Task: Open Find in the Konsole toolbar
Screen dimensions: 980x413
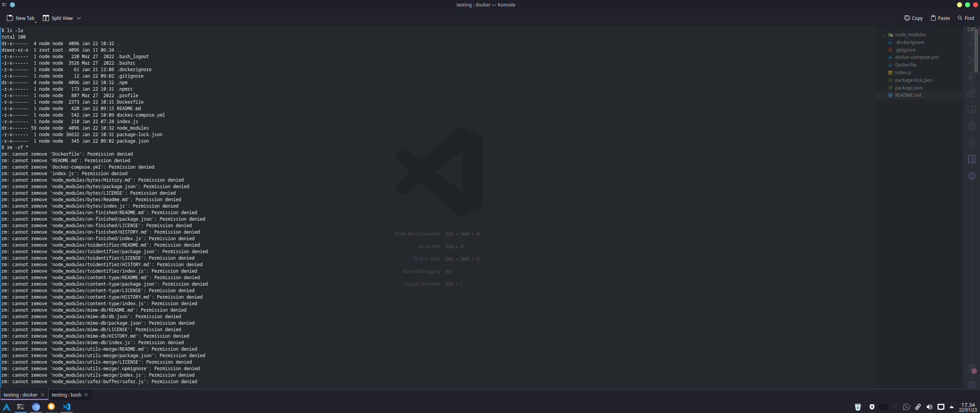Action: [x=965, y=18]
